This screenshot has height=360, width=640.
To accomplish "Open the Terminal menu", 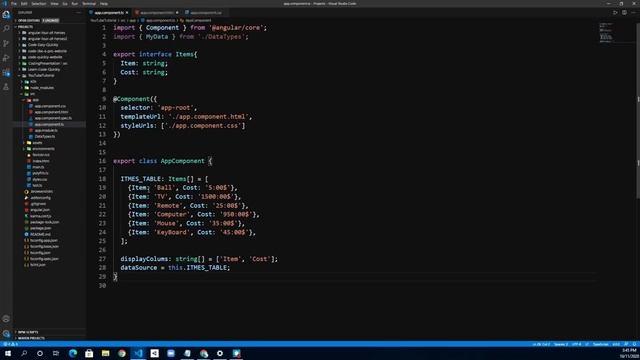I will 89,4.
